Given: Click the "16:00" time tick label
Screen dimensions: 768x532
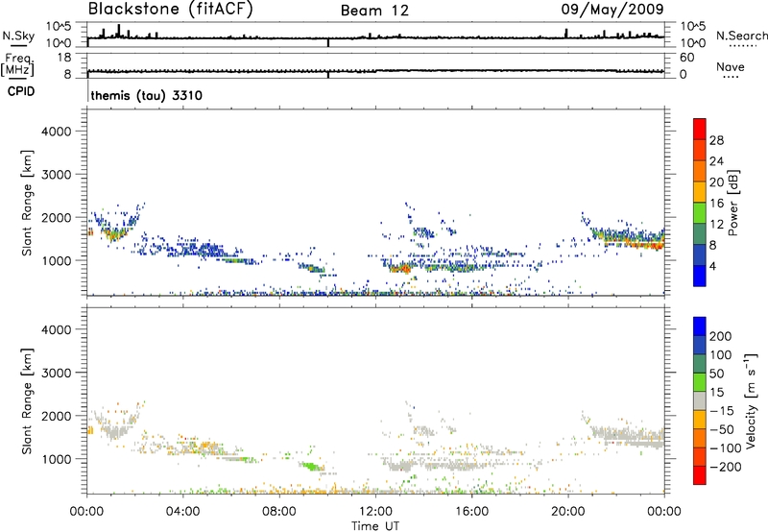Looking at the screenshot, I should (x=471, y=512).
